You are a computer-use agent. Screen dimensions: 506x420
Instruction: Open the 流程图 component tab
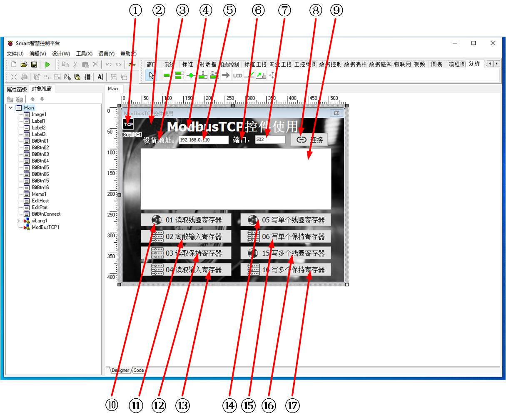click(x=457, y=64)
